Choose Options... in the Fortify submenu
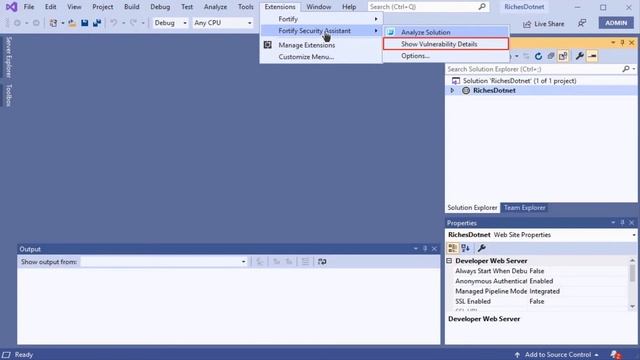The width and height of the screenshot is (640, 360). tap(446, 56)
